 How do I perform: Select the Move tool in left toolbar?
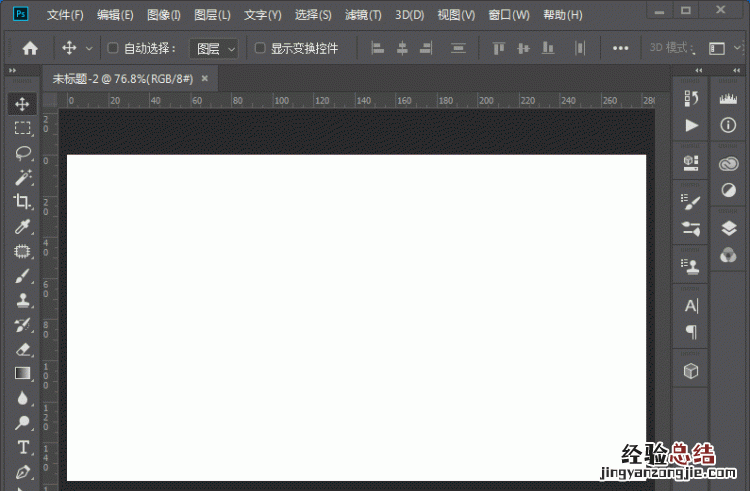22,104
